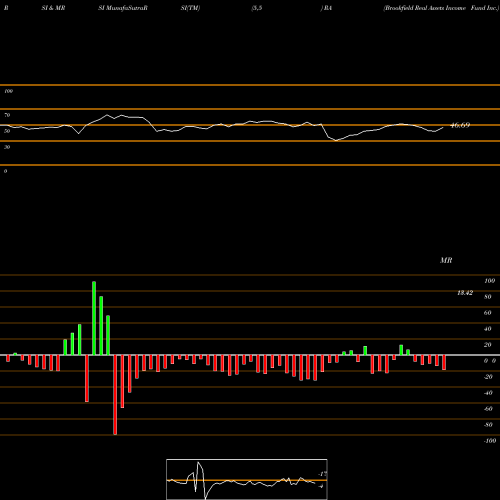The height and width of the screenshot is (500, 500).
Task: Select the 40 label on the MR axis
Action: 488,329
